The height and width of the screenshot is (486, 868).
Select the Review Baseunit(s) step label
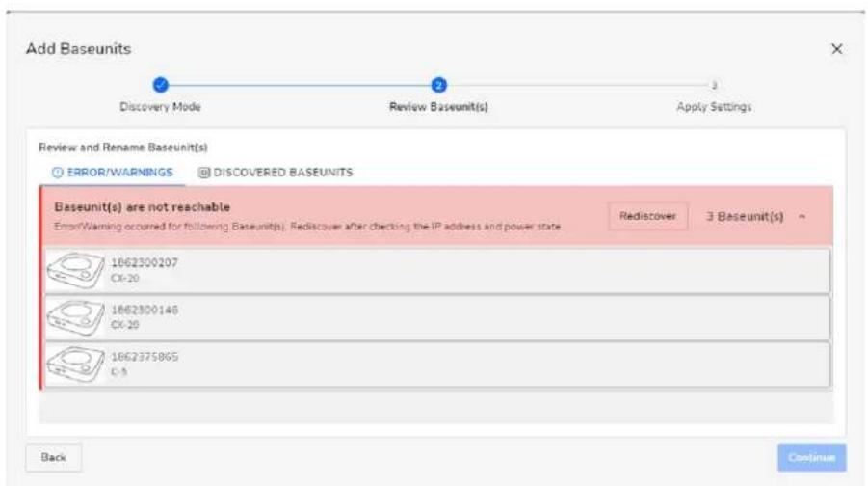[x=438, y=107]
